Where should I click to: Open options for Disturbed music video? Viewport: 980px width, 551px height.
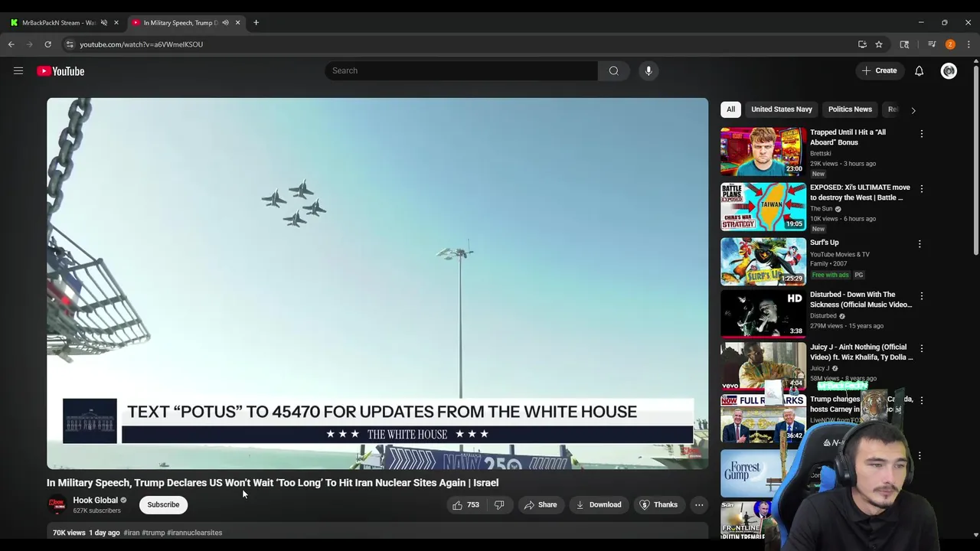click(x=921, y=296)
